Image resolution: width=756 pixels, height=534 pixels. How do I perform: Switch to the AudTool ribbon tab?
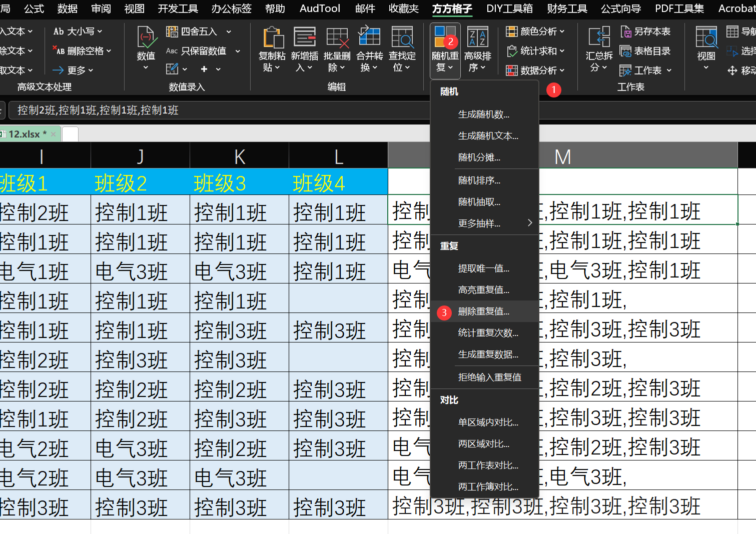(x=320, y=8)
